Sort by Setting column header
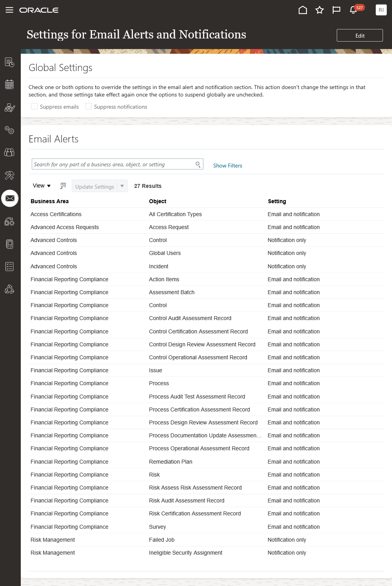 coord(277,201)
